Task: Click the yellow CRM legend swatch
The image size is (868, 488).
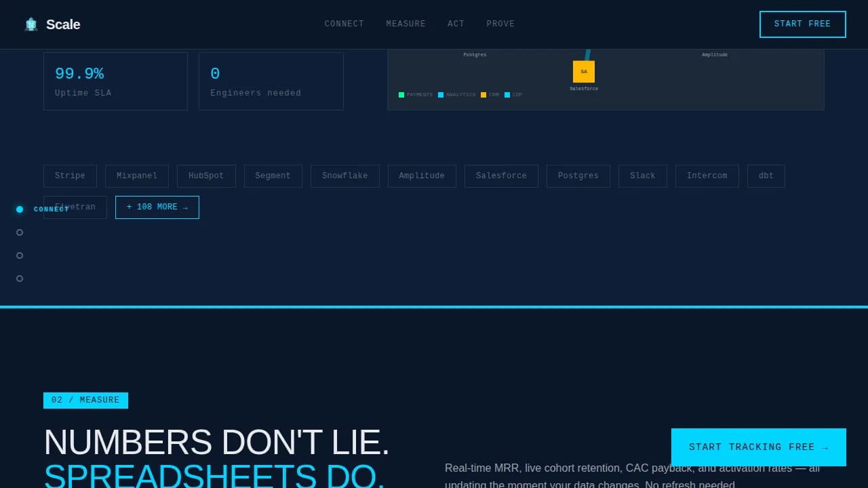Action: 484,95
